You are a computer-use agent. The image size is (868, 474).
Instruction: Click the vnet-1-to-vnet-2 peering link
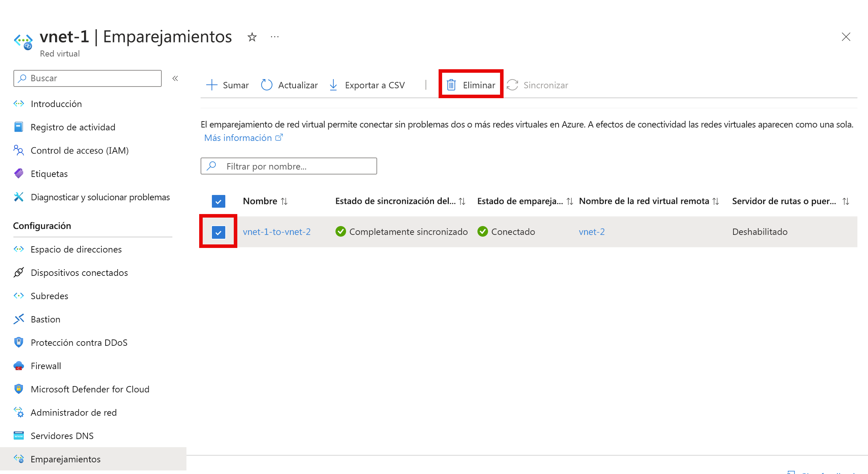277,232
